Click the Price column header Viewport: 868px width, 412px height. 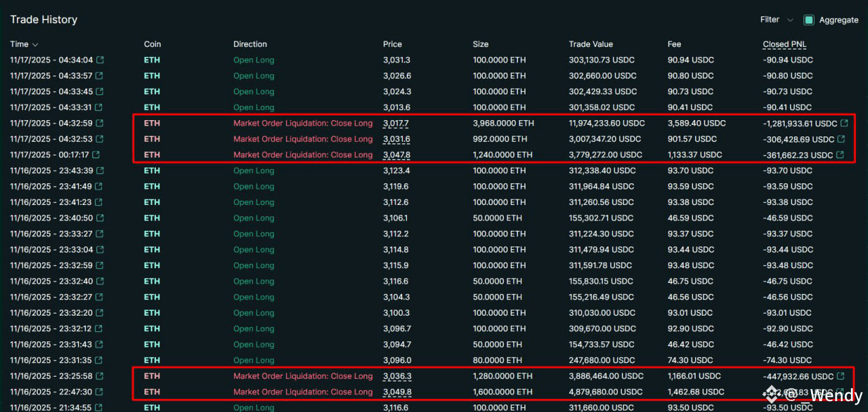(x=392, y=44)
